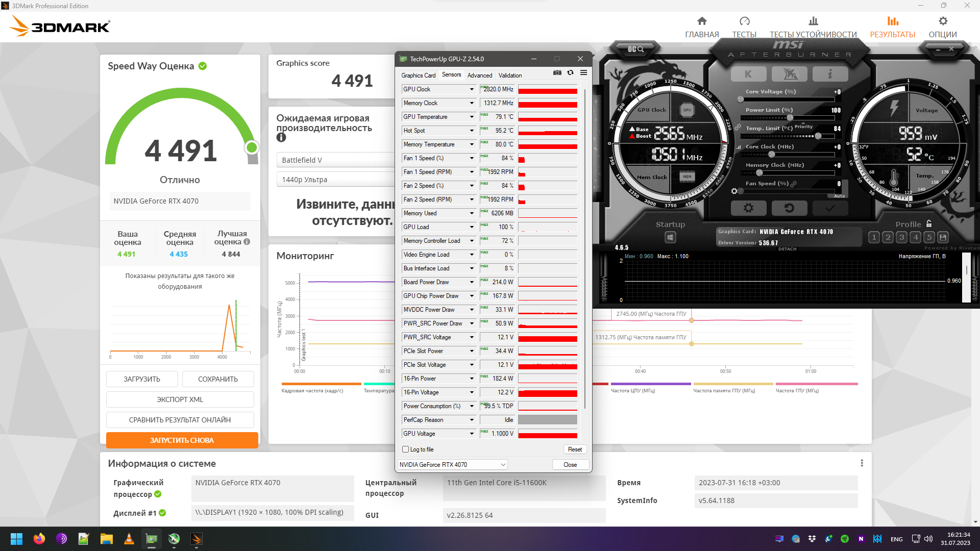The image size is (980, 551).
Task: Click Afterburner reset to defaults arrow
Action: coord(789,208)
